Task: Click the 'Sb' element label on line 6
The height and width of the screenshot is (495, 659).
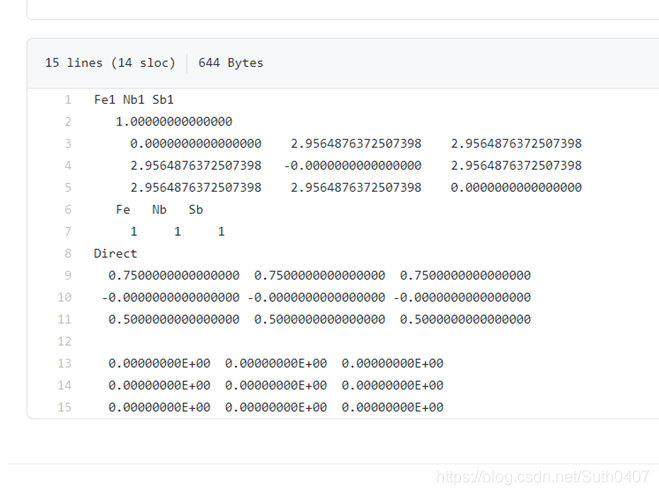Action: (196, 210)
